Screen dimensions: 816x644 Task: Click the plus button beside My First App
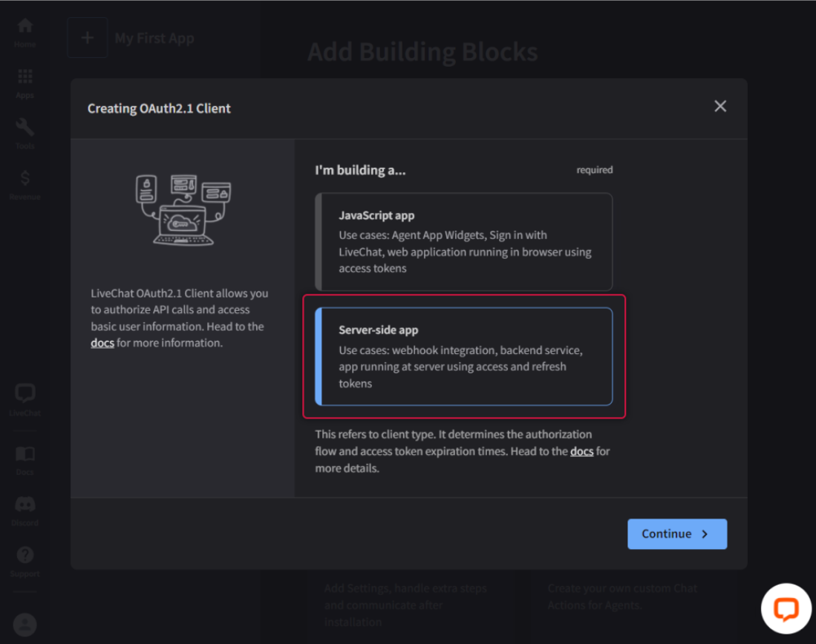[88, 38]
